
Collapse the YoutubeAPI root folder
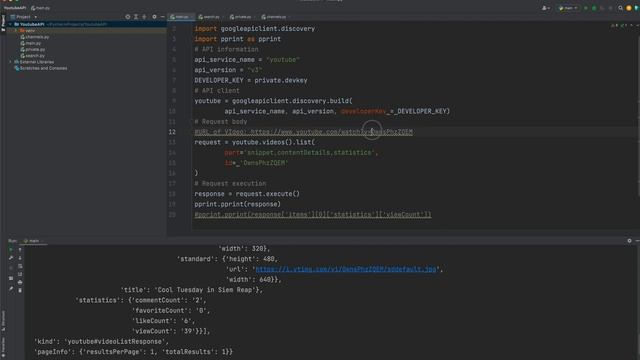[11, 24]
